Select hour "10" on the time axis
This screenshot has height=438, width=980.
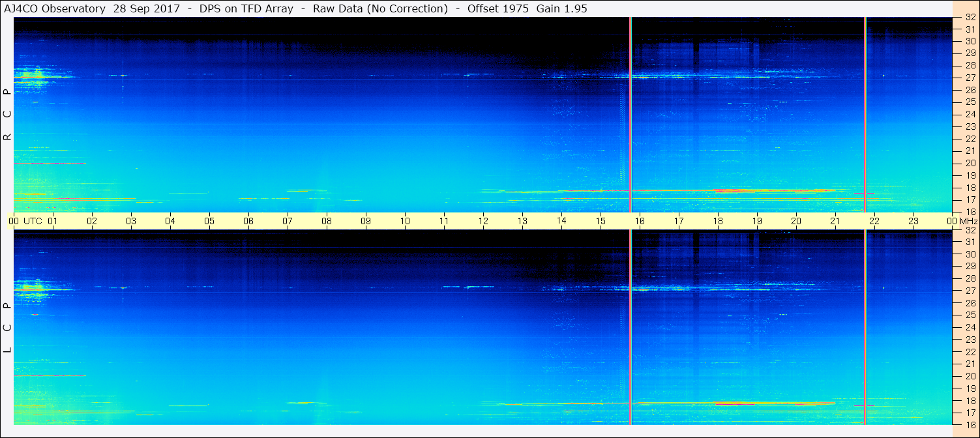click(405, 221)
